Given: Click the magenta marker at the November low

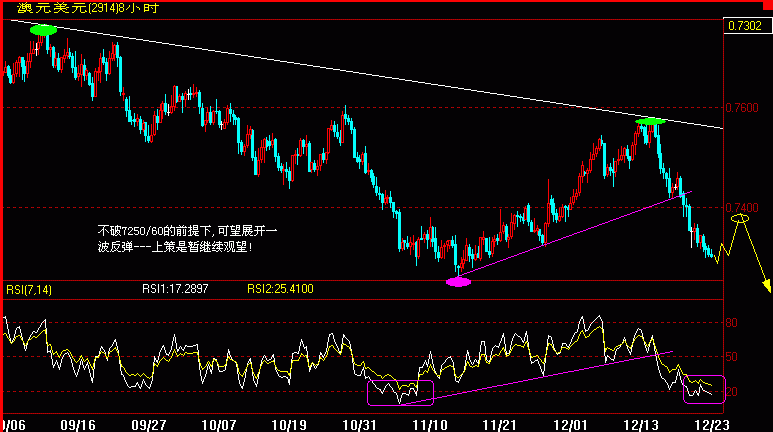Looking at the screenshot, I should pos(458,282).
